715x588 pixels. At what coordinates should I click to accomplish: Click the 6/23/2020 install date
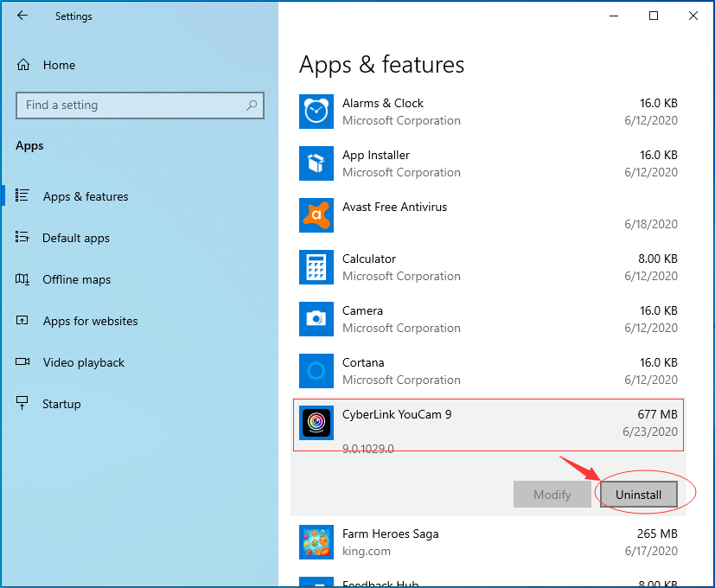[650, 431]
